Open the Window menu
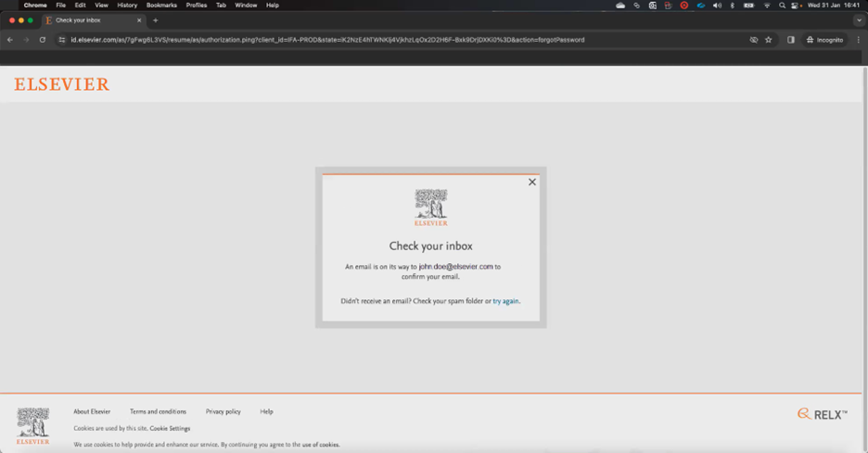 246,5
